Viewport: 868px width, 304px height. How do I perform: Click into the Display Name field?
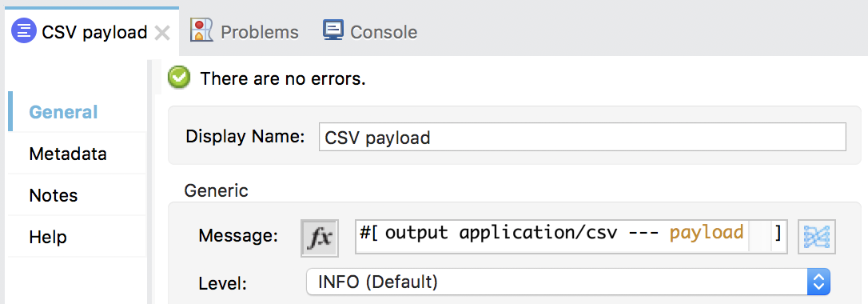[x=583, y=137]
